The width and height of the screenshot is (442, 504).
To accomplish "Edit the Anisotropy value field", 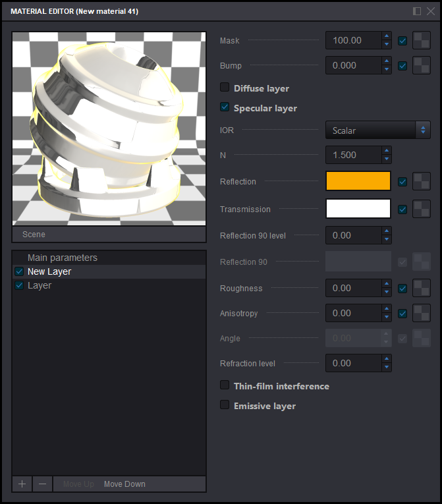I will click(354, 313).
